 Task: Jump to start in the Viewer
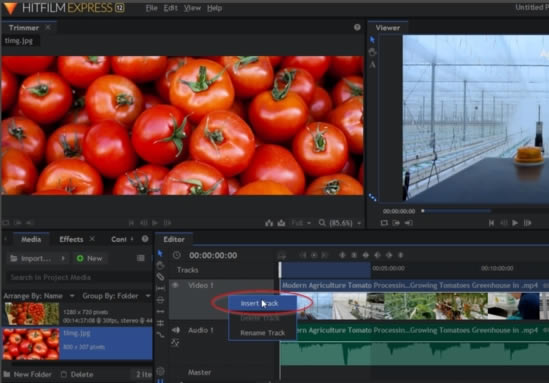(x=491, y=223)
